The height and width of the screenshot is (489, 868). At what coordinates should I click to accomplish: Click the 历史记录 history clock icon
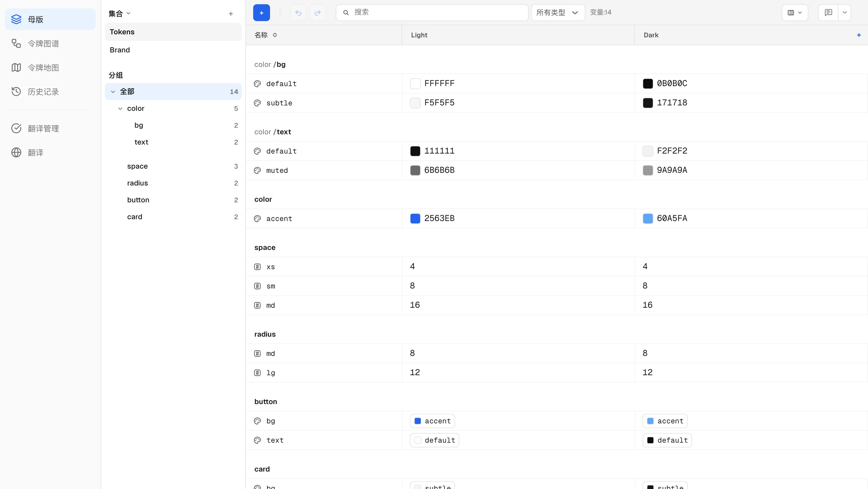click(16, 92)
